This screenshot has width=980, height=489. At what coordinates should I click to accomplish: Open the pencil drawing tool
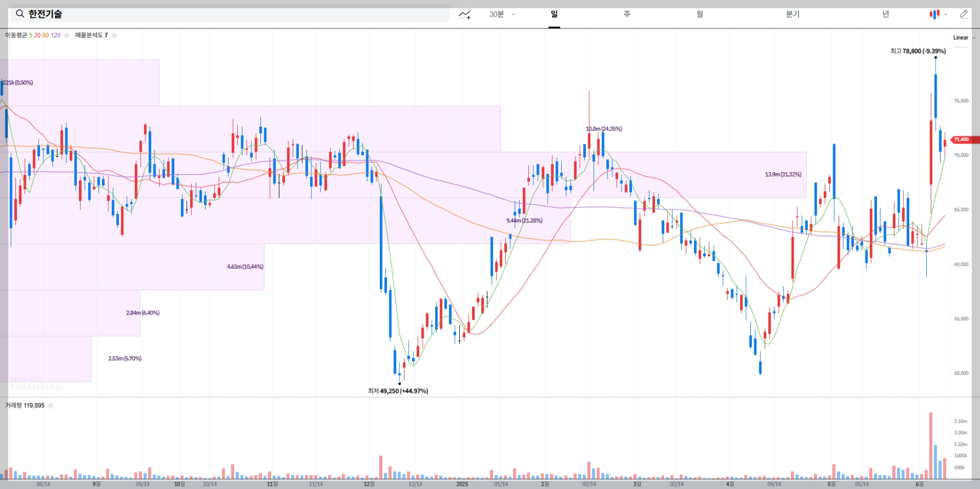pos(964,14)
